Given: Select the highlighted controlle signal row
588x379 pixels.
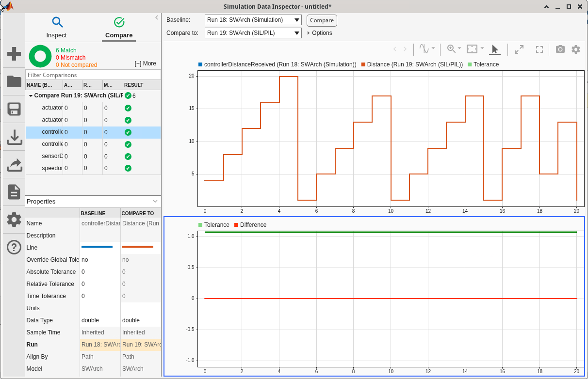Looking at the screenshot, I should (x=93, y=132).
